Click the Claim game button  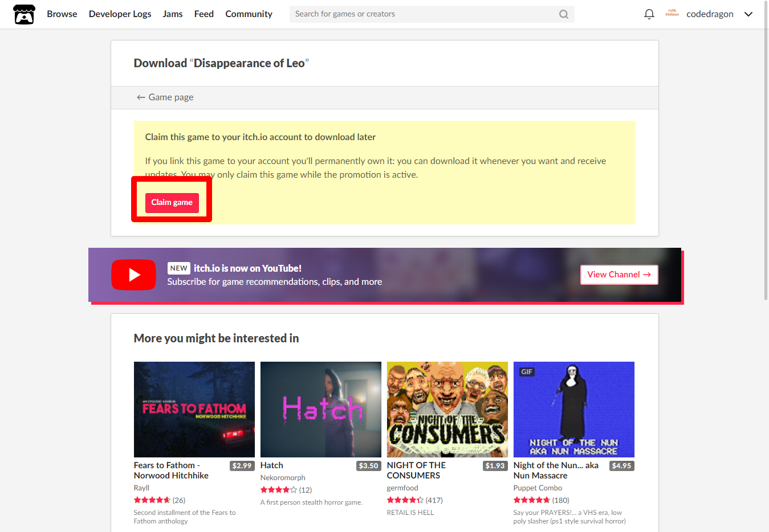(172, 203)
